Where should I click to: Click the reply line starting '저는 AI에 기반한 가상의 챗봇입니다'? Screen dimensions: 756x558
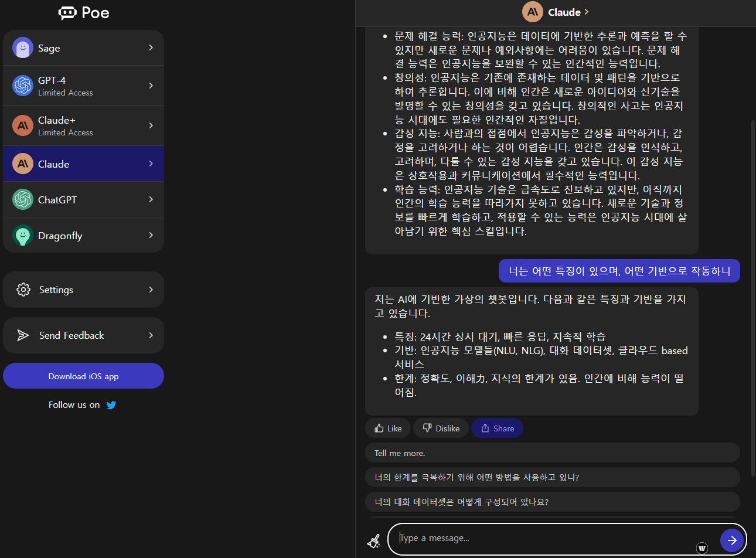[530, 306]
